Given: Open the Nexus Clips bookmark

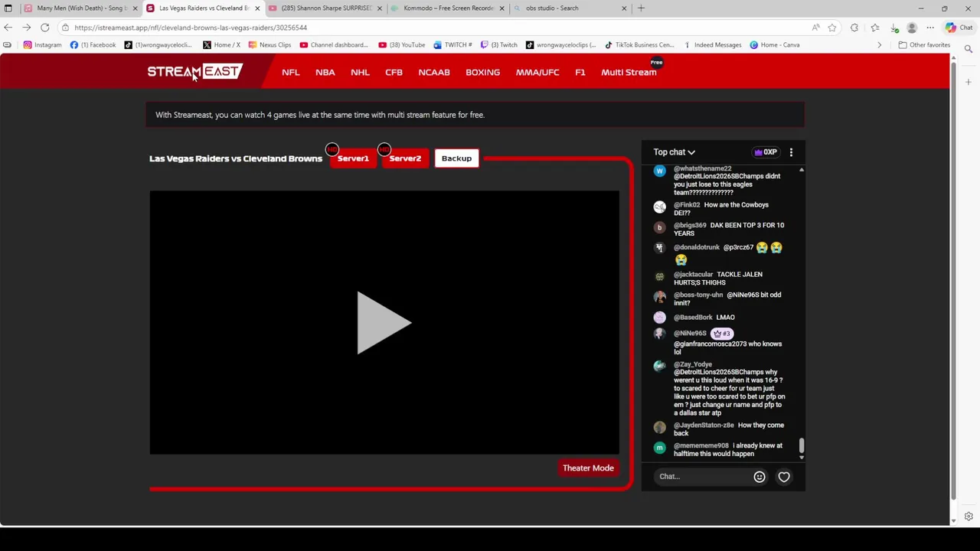Looking at the screenshot, I should [269, 45].
